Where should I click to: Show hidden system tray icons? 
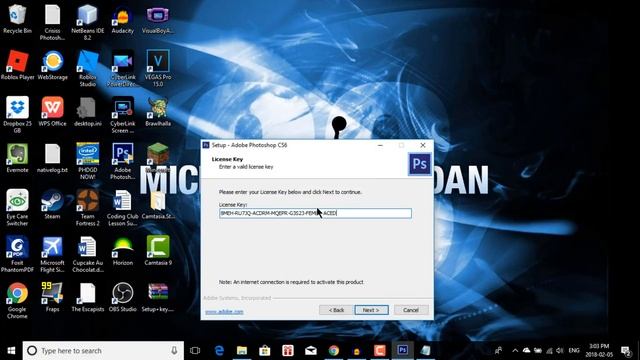515,351
